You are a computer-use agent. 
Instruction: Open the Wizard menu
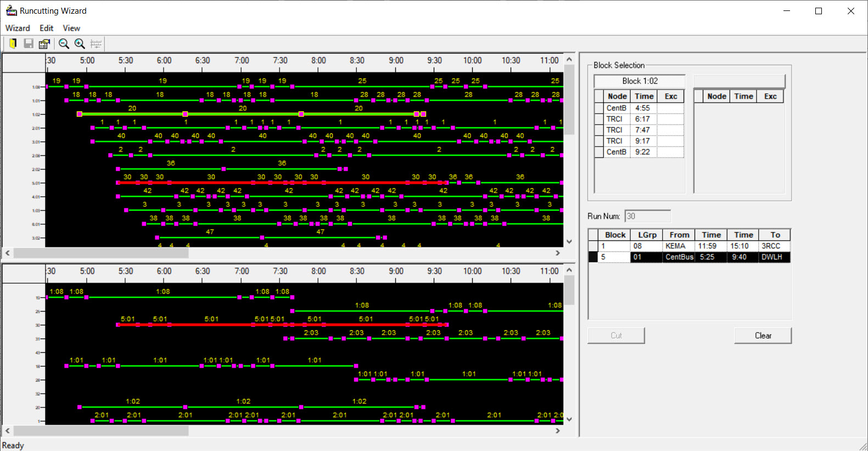tap(18, 28)
